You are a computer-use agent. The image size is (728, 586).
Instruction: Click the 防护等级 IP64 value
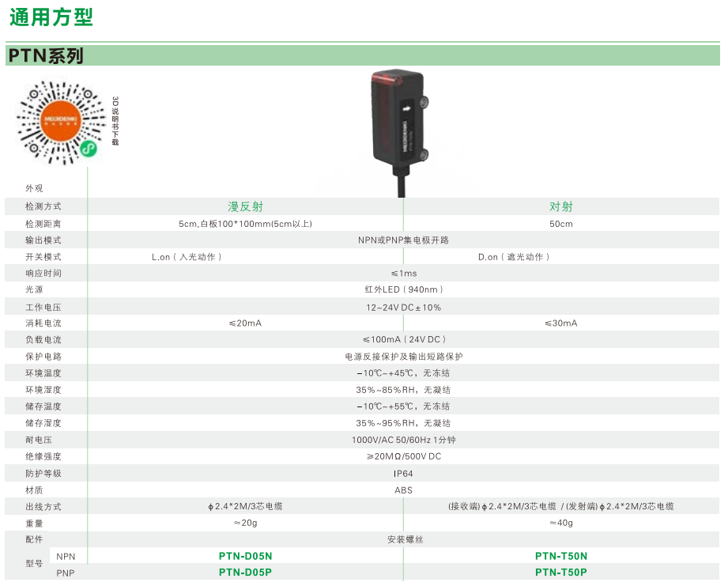point(403,474)
